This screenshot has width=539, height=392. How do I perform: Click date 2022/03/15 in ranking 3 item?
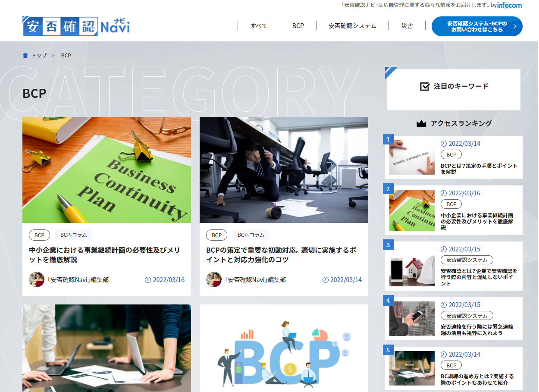464,249
